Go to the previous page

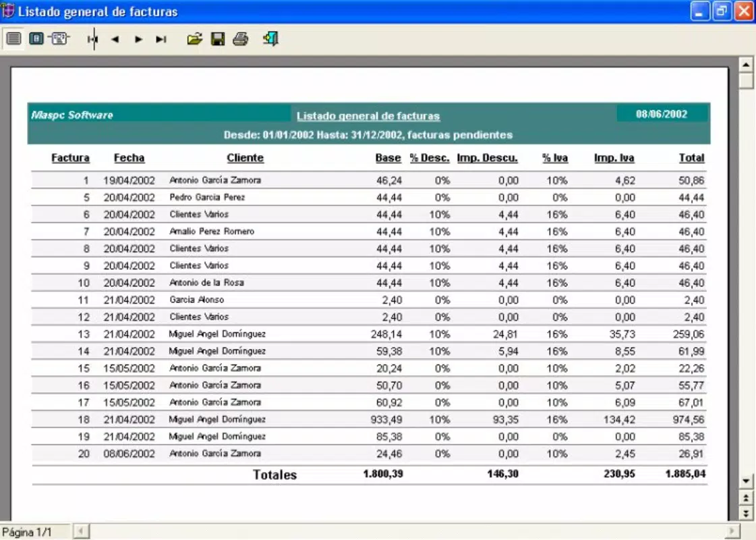tap(115, 40)
